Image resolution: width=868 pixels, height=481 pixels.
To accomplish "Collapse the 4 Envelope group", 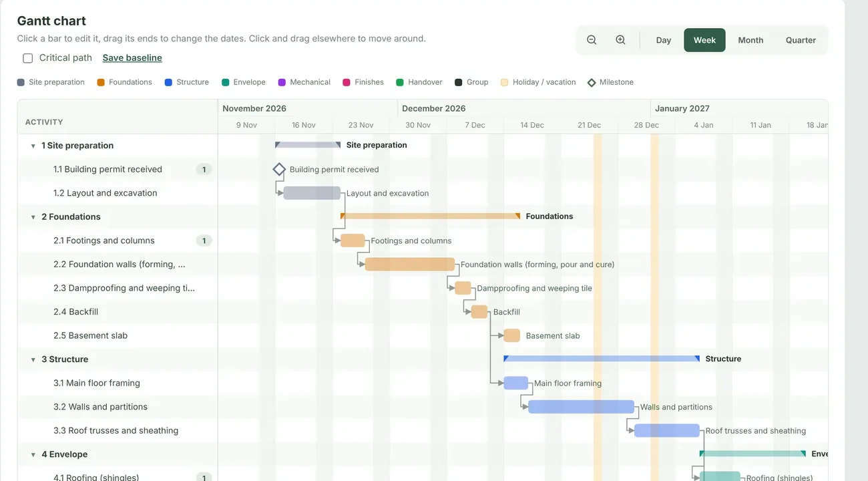I will [33, 455].
